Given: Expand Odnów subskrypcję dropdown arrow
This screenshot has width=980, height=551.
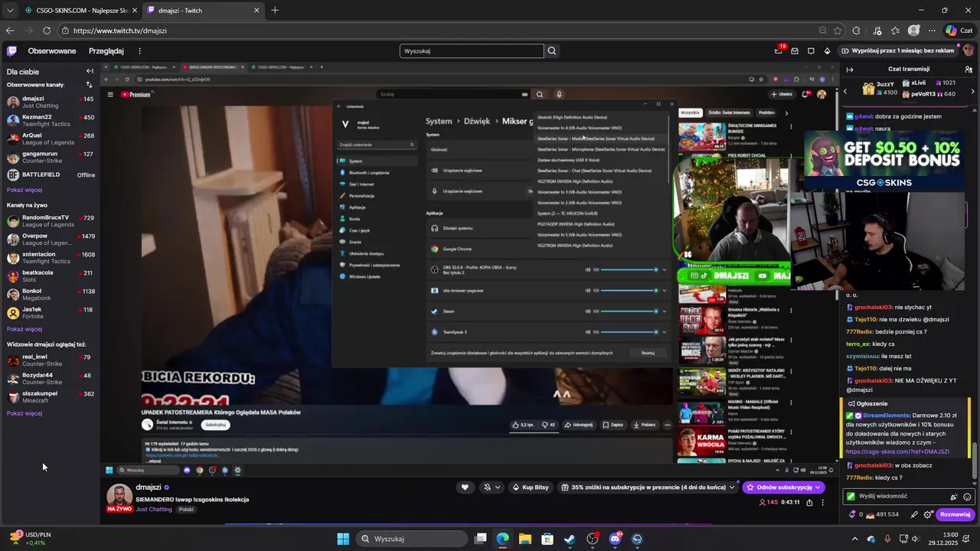Looking at the screenshot, I should [x=818, y=487].
